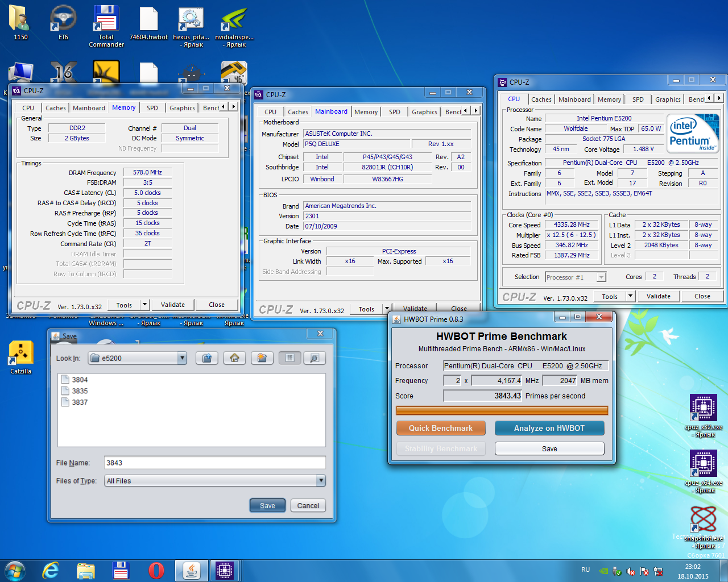Select the nvidiaInspector desktop shortcut
728x582 pixels.
(234, 26)
